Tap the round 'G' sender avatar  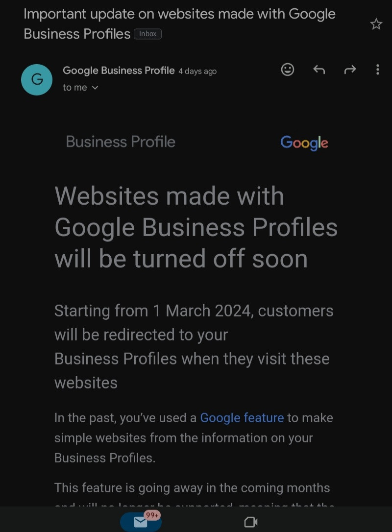pos(37,79)
